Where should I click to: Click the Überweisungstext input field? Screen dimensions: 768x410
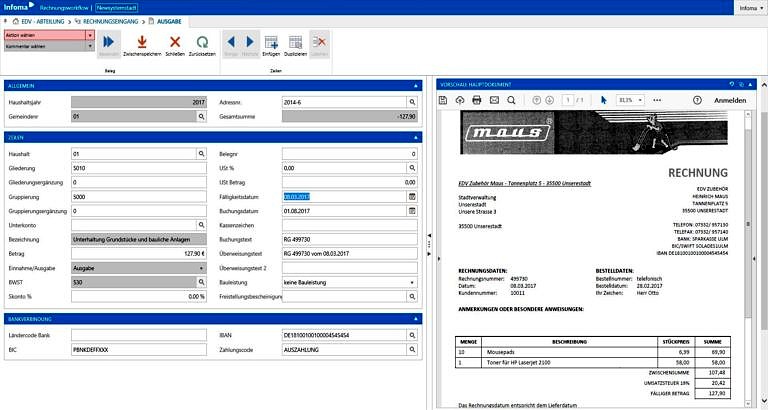click(350, 254)
